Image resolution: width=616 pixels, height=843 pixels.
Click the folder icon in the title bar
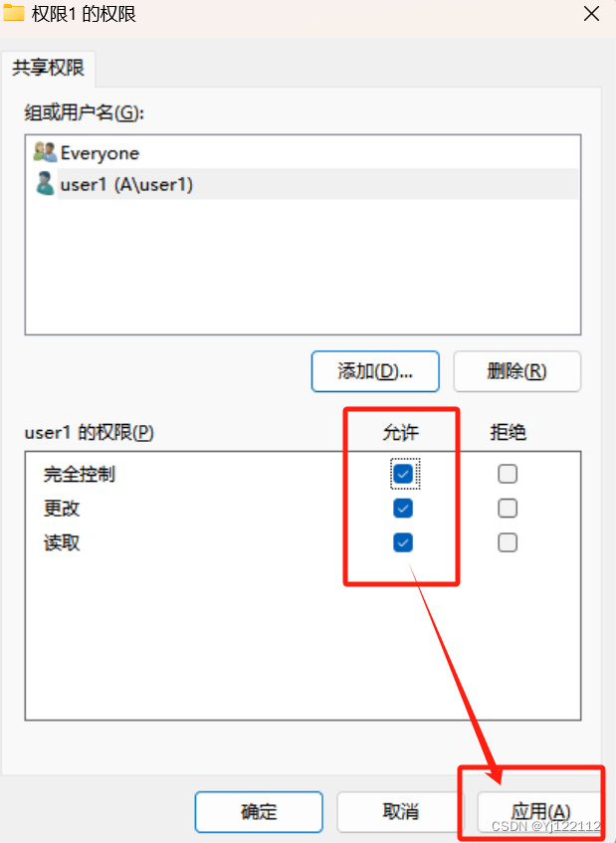14,12
